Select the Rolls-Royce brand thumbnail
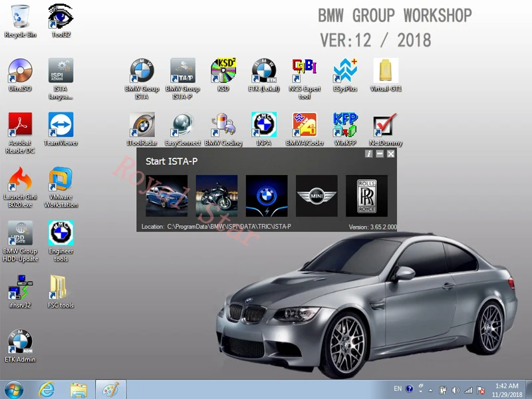This screenshot has width=532, height=399. coord(366,196)
